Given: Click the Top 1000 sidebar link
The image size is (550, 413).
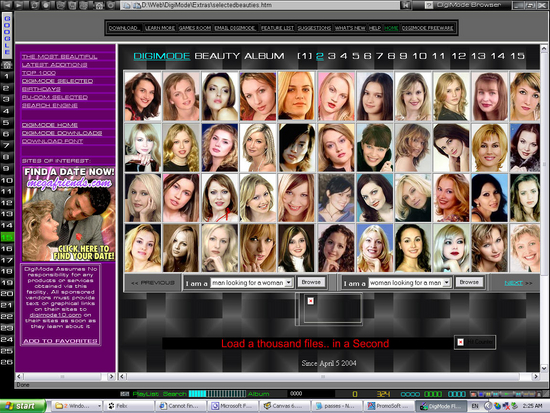Looking at the screenshot, I should [x=39, y=73].
